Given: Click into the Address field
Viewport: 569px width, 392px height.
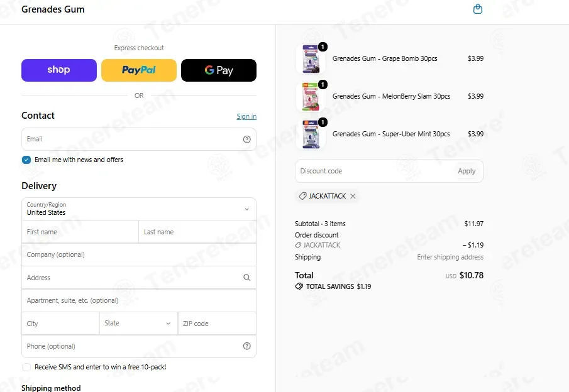Looking at the screenshot, I should [x=139, y=278].
